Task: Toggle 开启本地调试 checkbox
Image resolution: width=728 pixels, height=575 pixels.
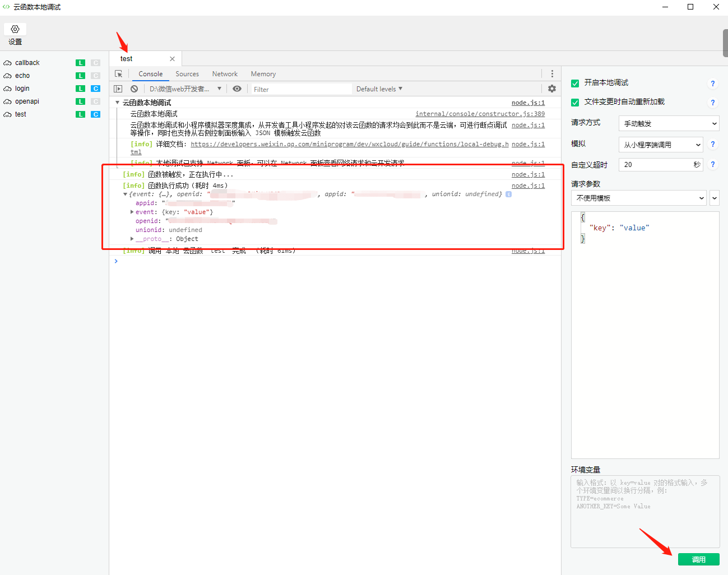Action: (575, 84)
